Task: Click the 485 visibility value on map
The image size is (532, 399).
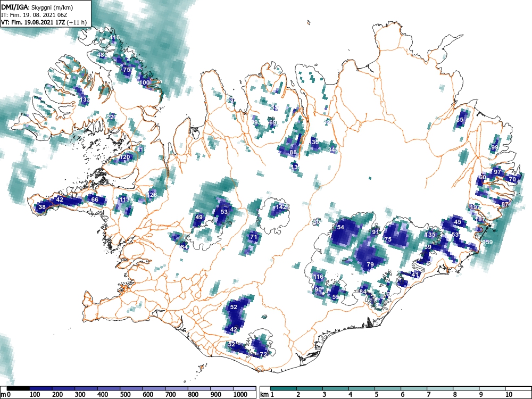Action: pos(102,55)
